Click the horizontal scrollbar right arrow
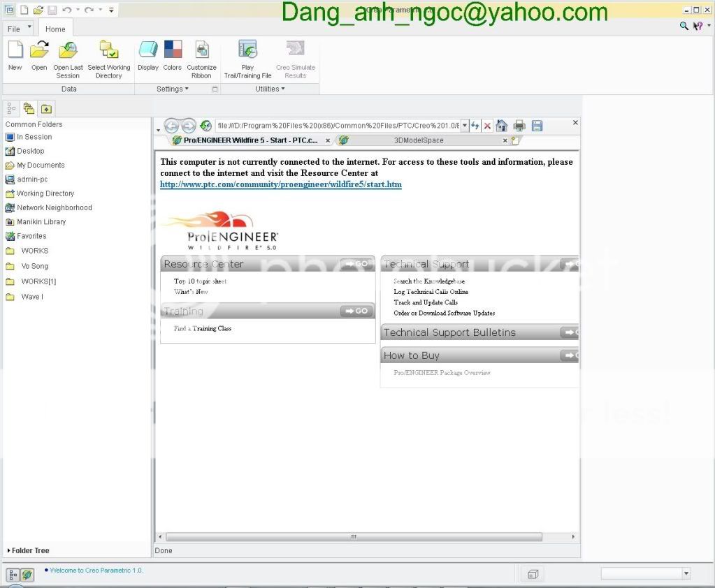715x588 pixels. pos(573,537)
